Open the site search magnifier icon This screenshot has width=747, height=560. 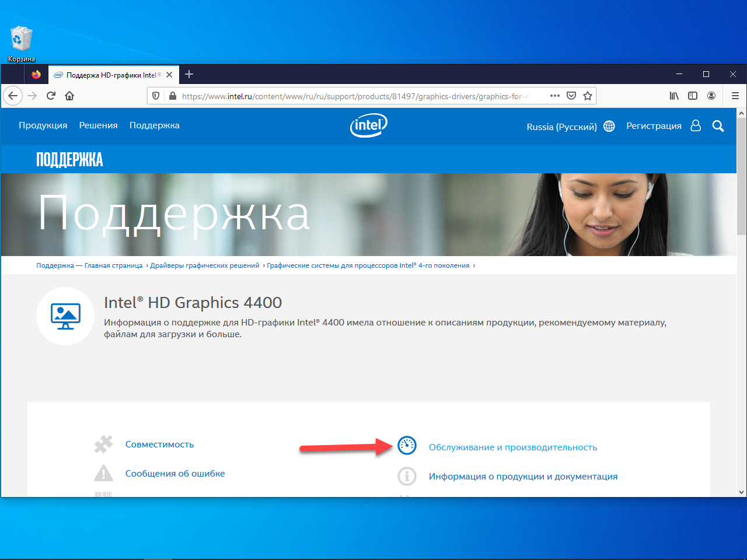[718, 126]
